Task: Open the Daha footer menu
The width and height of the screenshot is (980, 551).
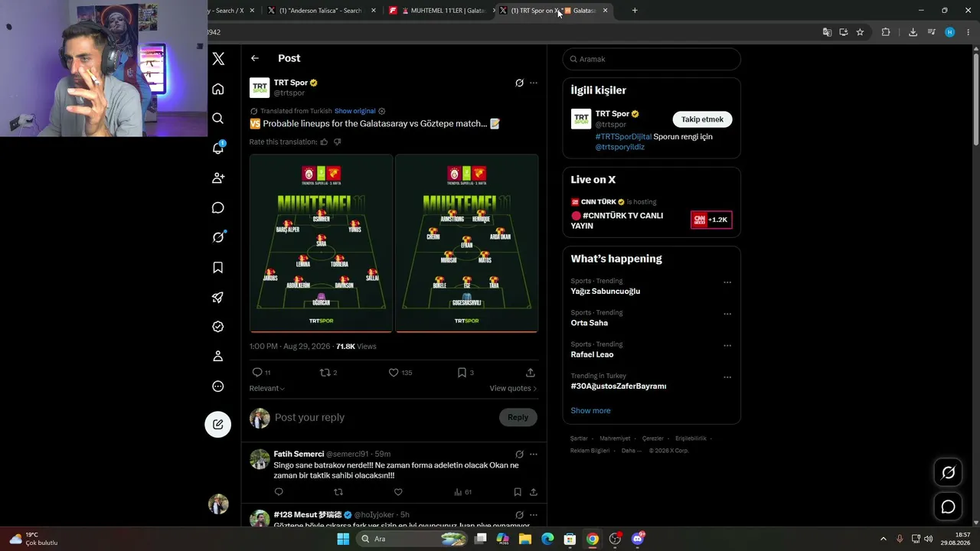Action: point(631,451)
